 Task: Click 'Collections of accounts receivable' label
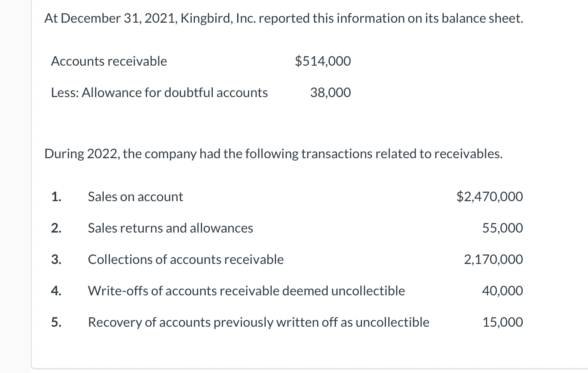tap(186, 259)
